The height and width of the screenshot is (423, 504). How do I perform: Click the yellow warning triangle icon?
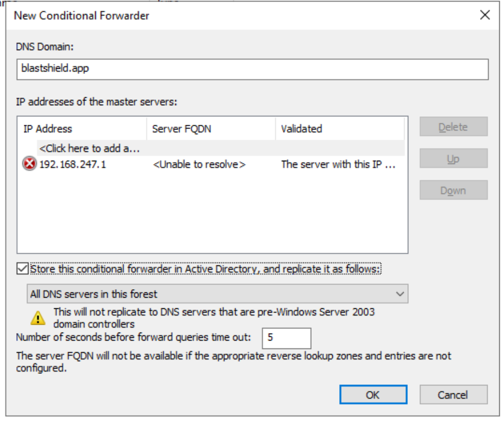(37, 317)
